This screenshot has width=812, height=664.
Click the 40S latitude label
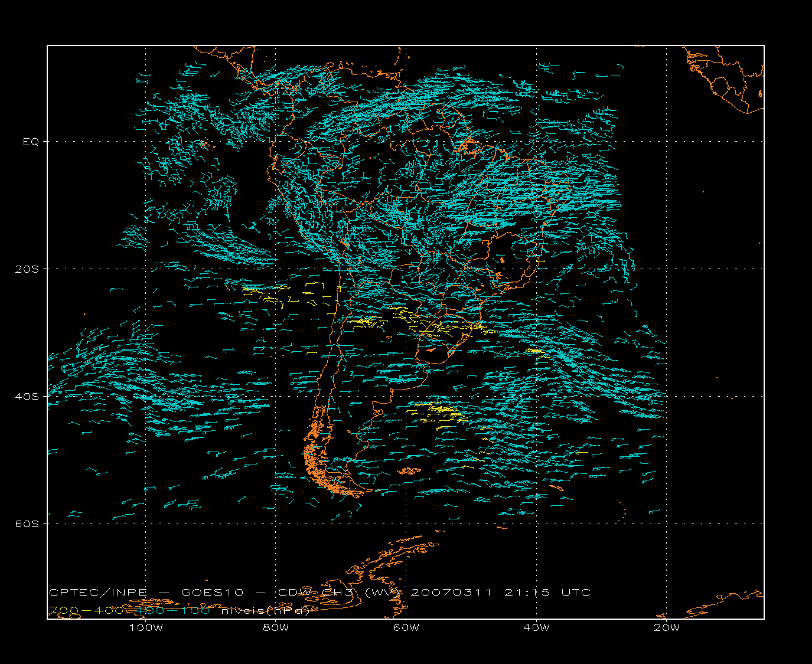click(27, 396)
